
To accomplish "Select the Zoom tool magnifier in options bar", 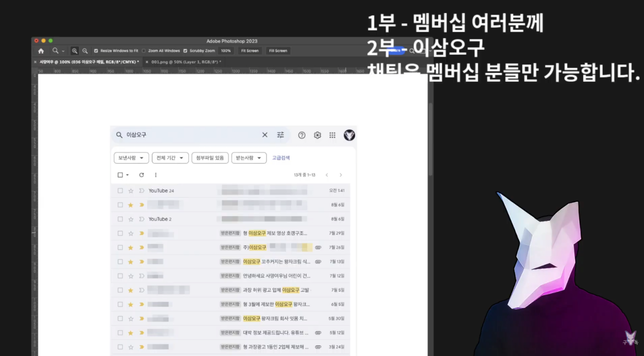I will tap(55, 51).
